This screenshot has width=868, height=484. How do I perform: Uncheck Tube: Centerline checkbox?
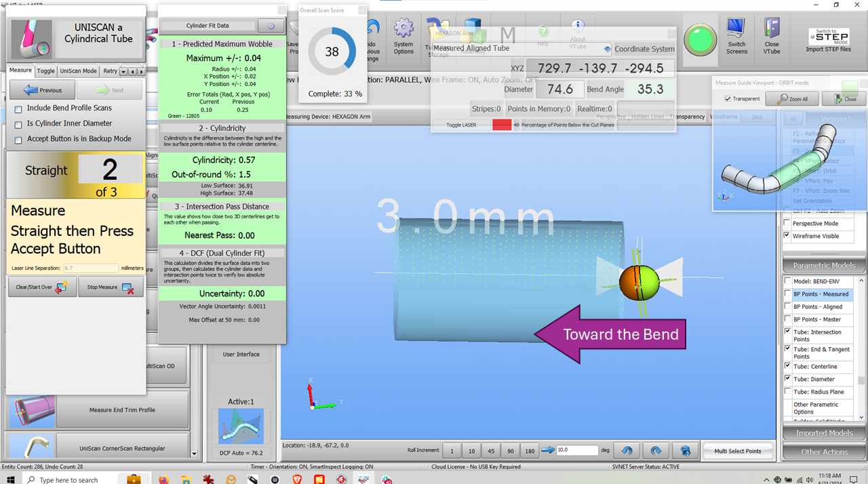pos(787,366)
